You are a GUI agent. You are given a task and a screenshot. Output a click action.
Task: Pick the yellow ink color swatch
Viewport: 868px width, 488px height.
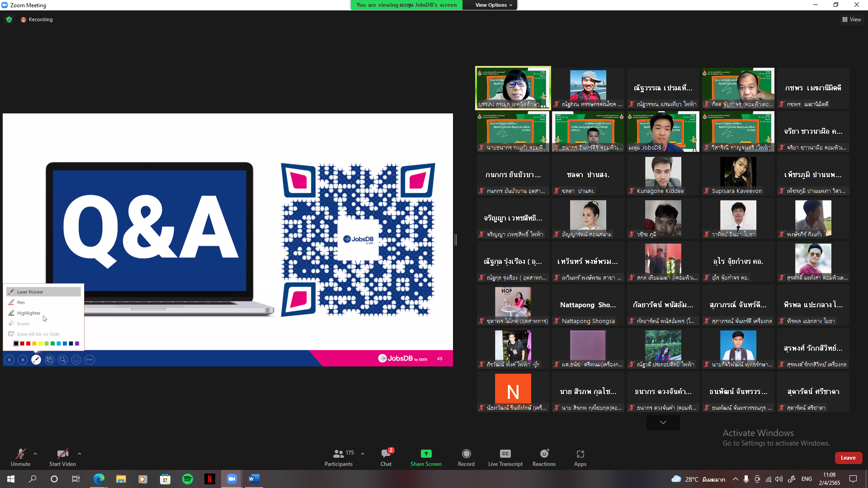point(40,344)
